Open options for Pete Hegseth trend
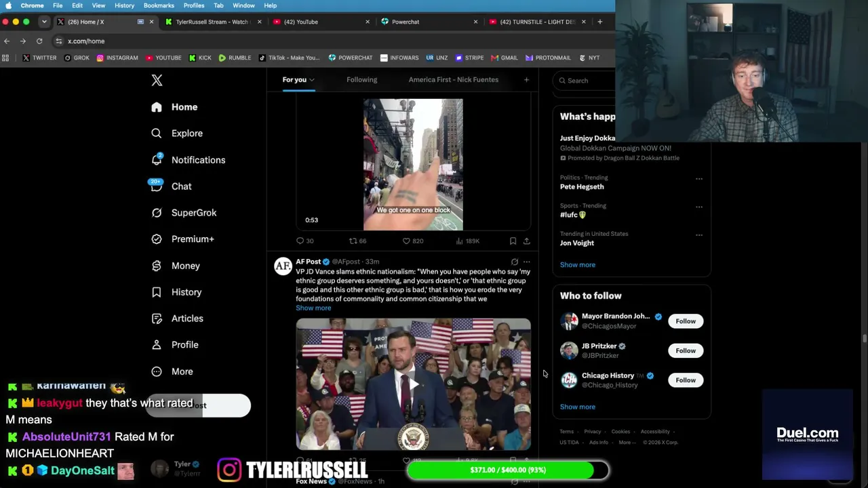Screen dimensions: 868x488 pyautogui.click(x=699, y=179)
